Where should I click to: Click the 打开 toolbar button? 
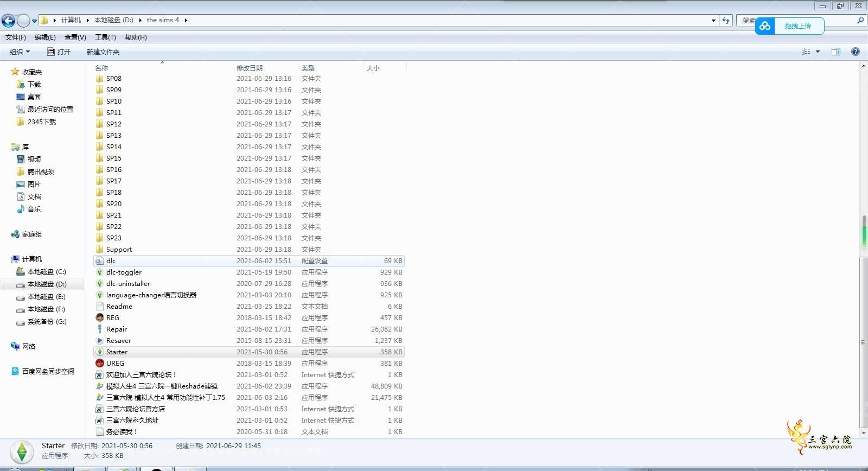coord(59,52)
